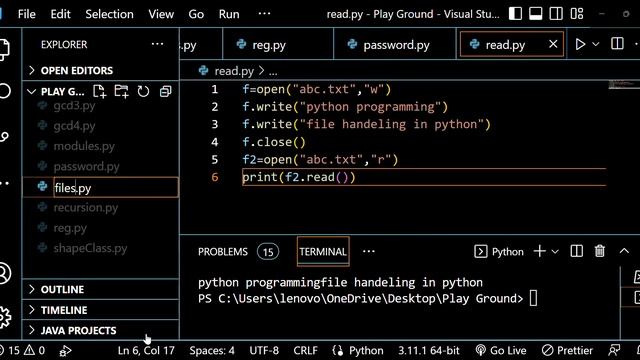Toggle the secondary side bar layout icon

pyautogui.click(x=556, y=14)
